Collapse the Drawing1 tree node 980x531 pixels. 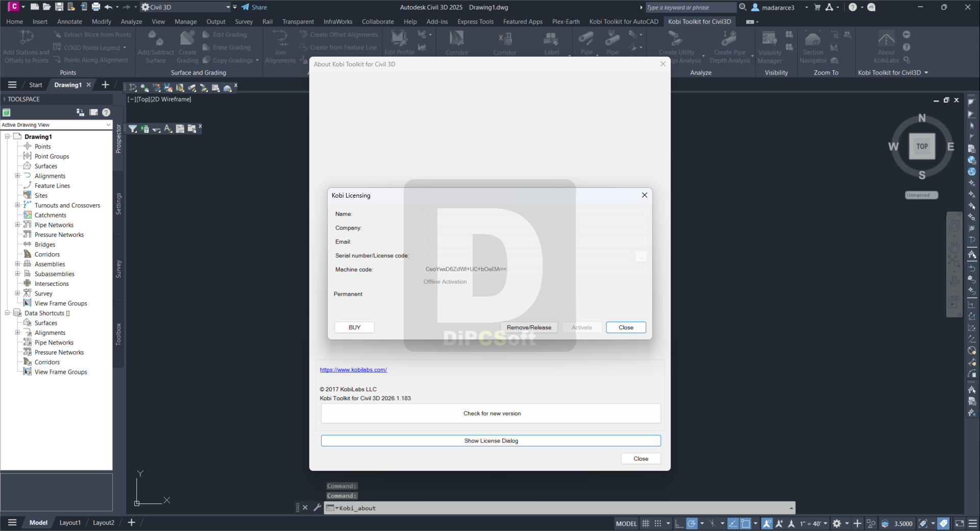7,136
